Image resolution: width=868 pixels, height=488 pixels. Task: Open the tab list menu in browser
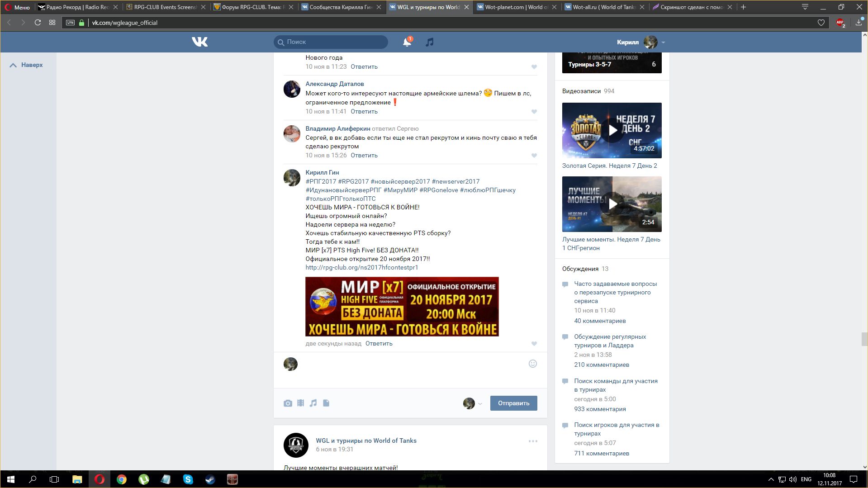805,7
